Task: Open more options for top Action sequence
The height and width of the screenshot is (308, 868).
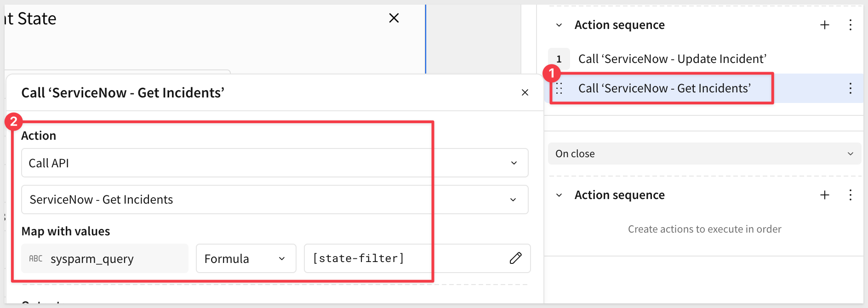Action: [850, 25]
